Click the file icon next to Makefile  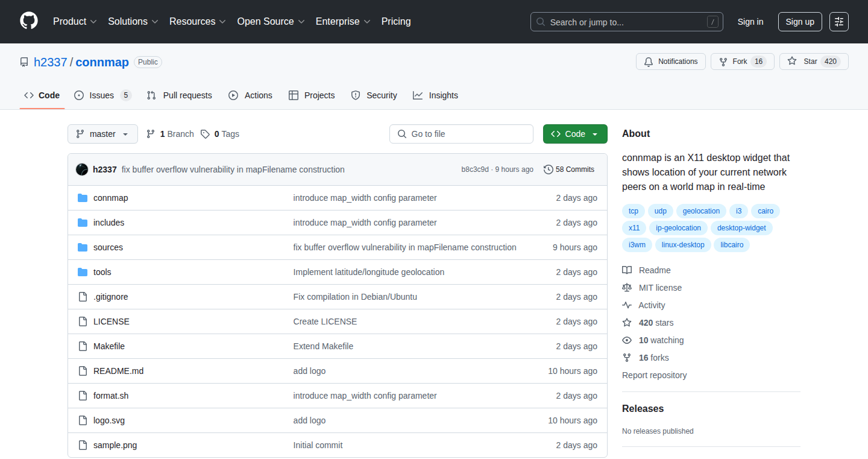(83, 346)
